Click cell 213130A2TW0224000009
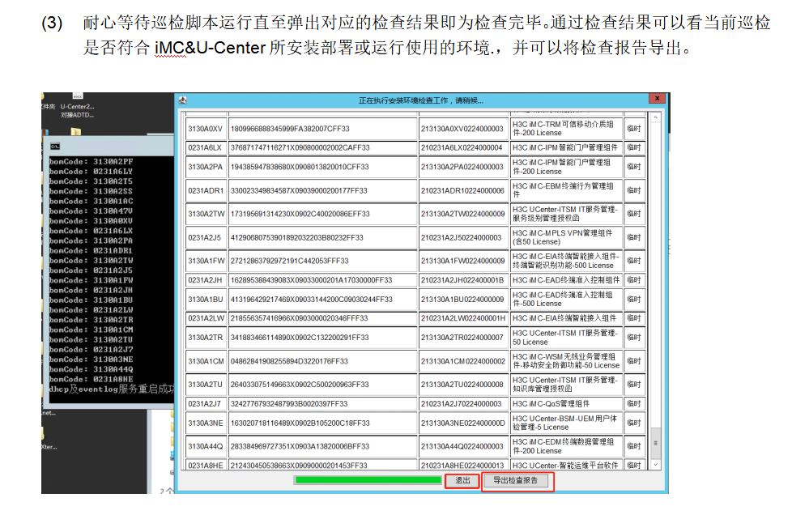The height and width of the screenshot is (532, 792). click(x=462, y=214)
